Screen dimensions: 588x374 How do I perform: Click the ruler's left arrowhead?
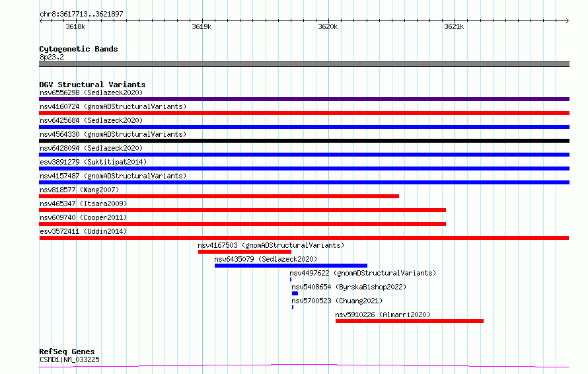[41, 21]
